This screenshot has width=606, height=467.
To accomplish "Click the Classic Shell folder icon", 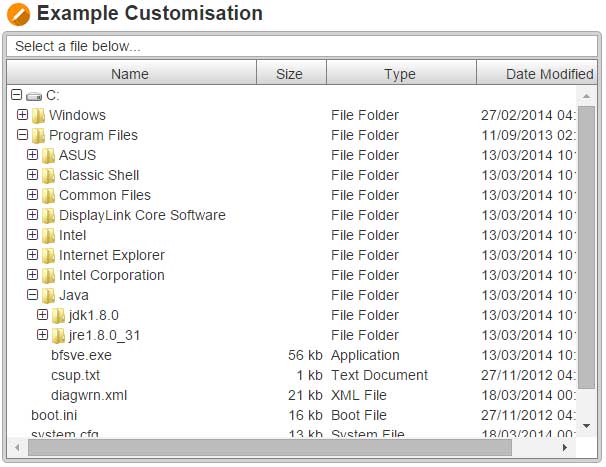I will (48, 176).
